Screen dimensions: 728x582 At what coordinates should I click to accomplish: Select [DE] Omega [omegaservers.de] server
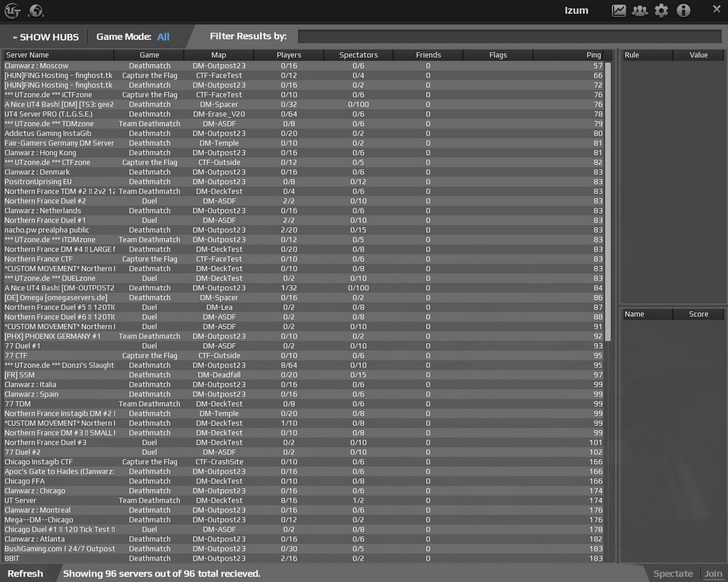(x=304, y=298)
